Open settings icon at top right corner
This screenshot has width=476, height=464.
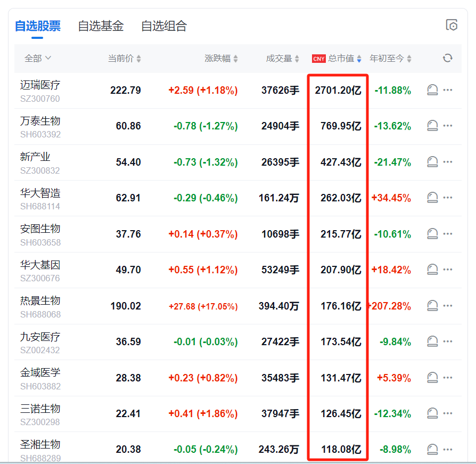452,25
